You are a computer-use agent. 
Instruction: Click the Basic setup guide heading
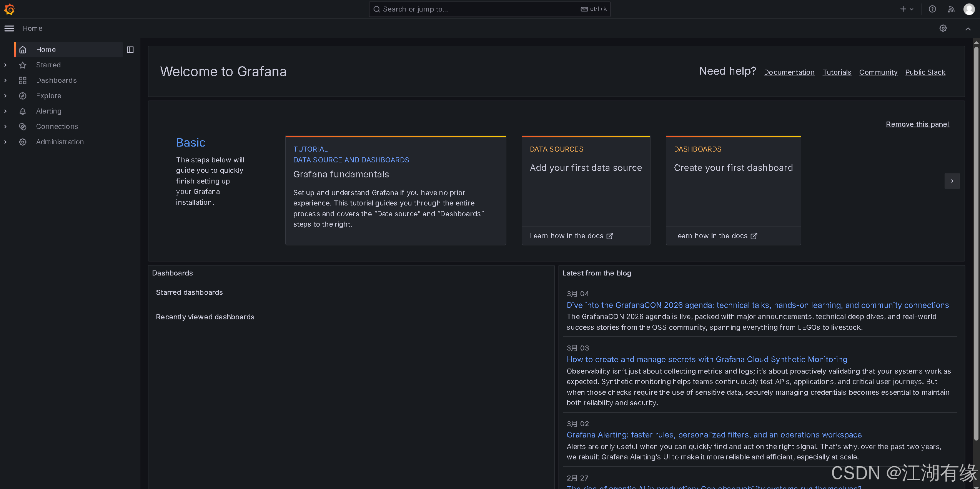pos(191,143)
